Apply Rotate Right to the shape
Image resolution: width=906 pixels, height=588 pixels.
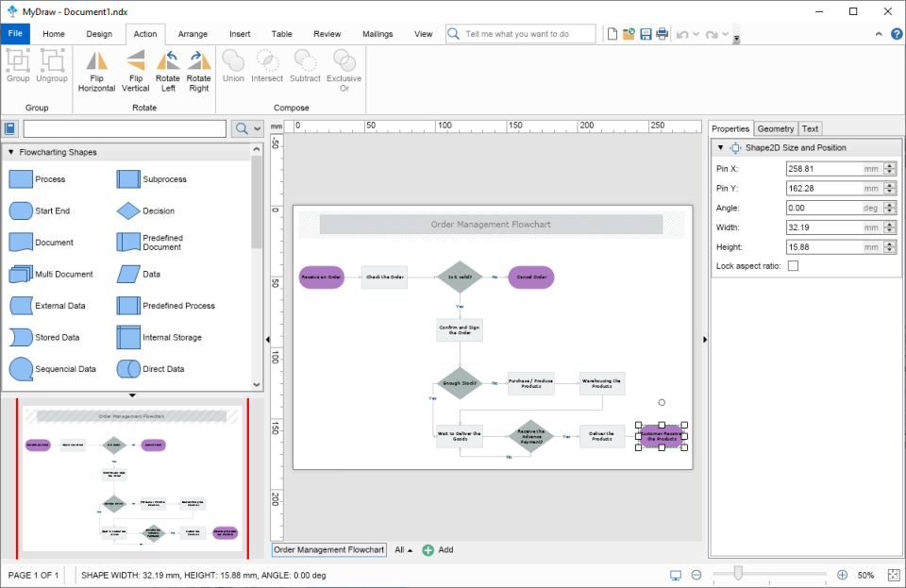(x=199, y=72)
